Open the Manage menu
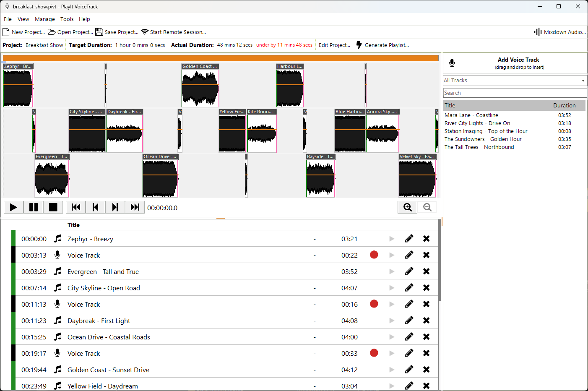 45,19
